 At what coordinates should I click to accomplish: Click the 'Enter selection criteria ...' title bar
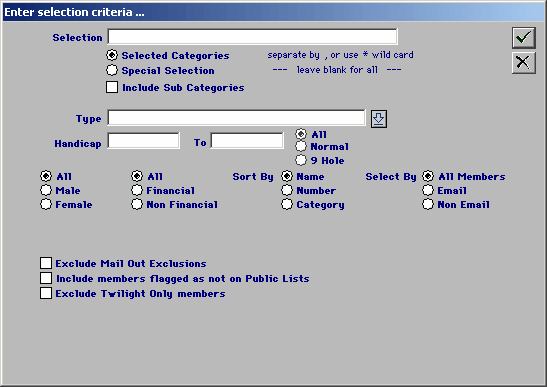[274, 12]
